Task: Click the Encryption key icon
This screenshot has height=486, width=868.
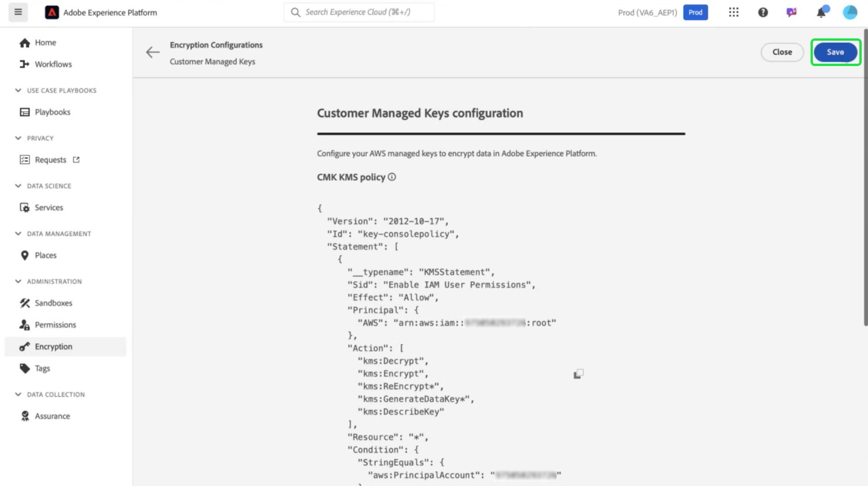Action: [25, 347]
